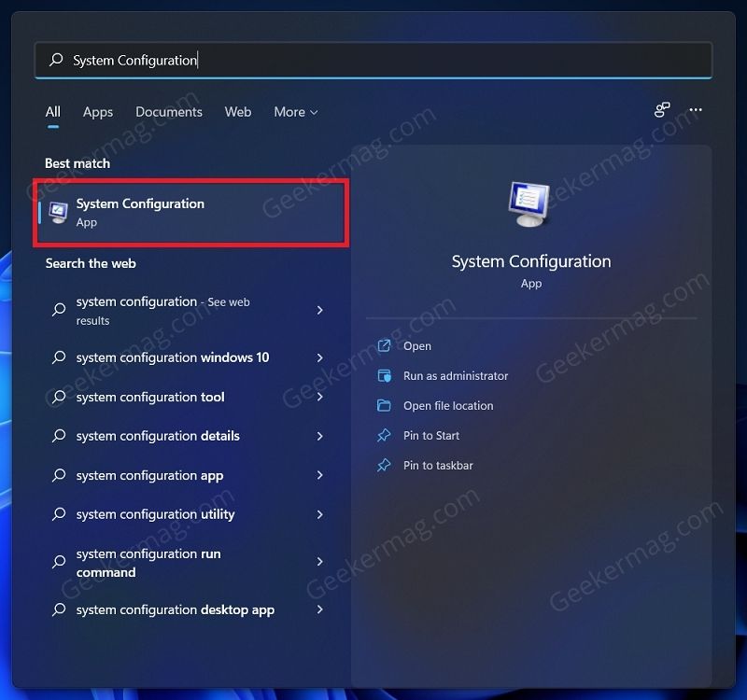Choose Open file location

448,406
